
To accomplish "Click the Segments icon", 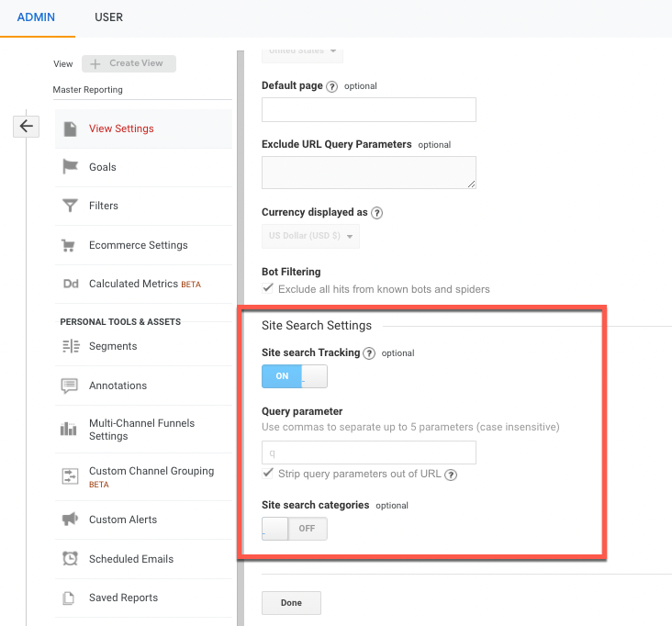I will (x=71, y=346).
